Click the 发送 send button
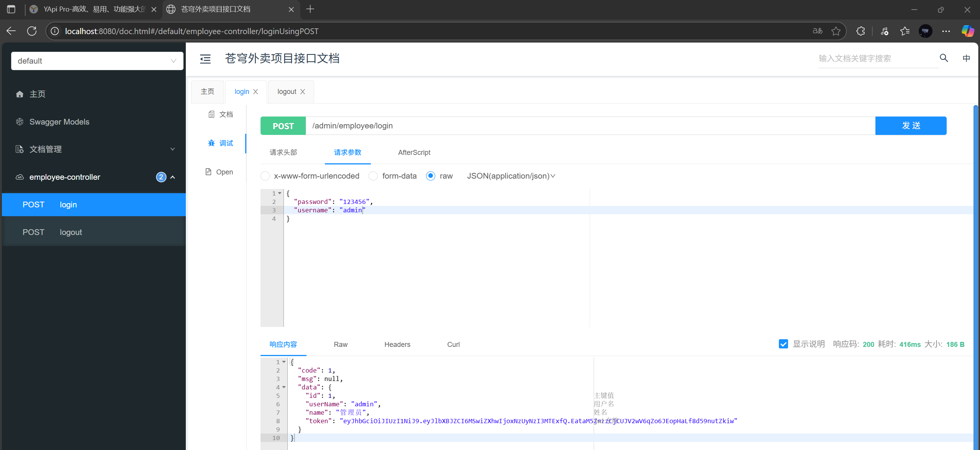The height and width of the screenshot is (450, 980). [x=911, y=126]
